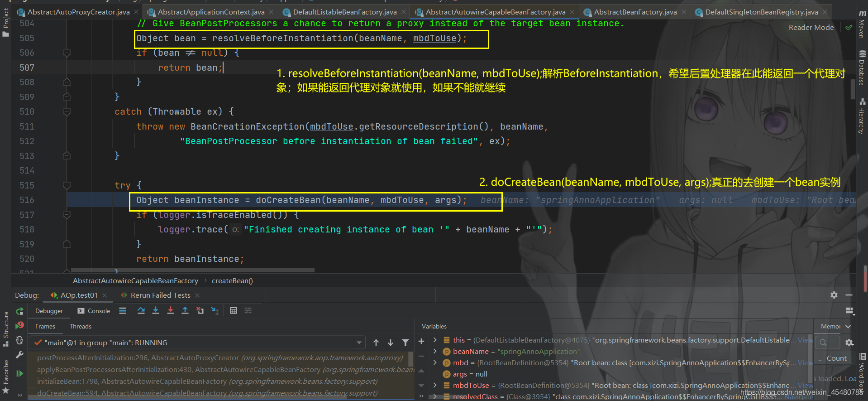Close the AOp.test01 debug tab
This screenshot has height=401, width=868.
(105, 295)
